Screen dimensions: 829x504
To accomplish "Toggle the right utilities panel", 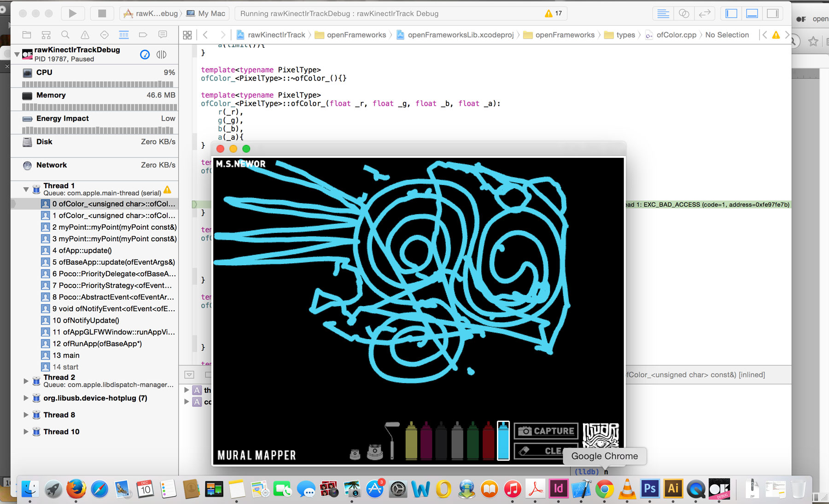I will [773, 13].
